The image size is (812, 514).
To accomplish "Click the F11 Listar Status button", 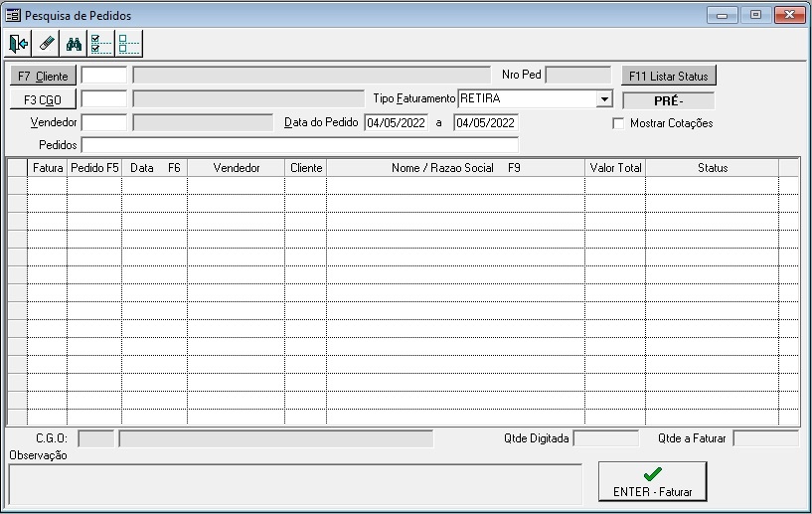I will [x=669, y=76].
